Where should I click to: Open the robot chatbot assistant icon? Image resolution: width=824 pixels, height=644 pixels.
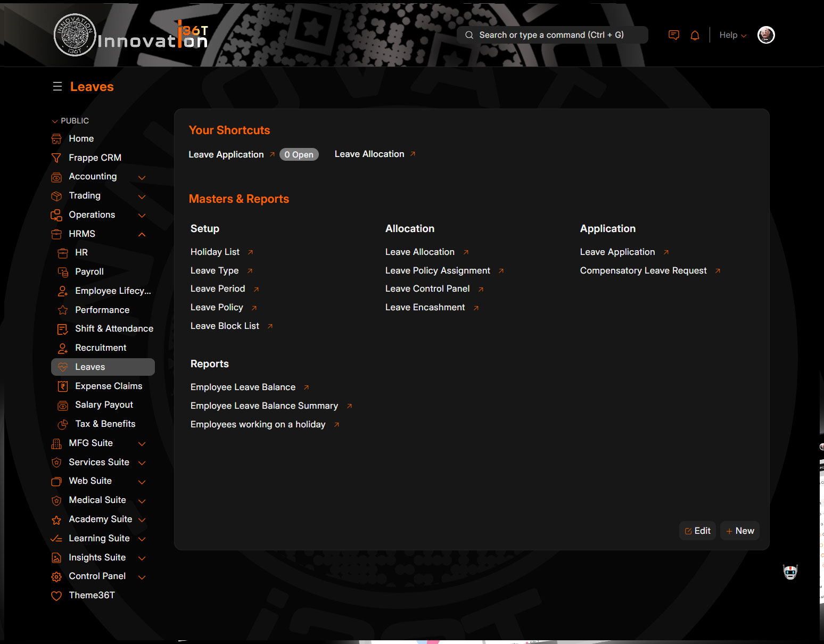tap(790, 572)
